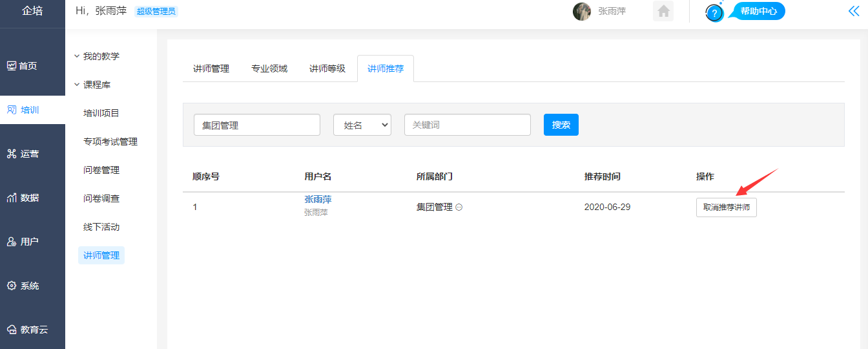
Task: Select the 讲师推荐 tab
Action: pyautogui.click(x=386, y=69)
